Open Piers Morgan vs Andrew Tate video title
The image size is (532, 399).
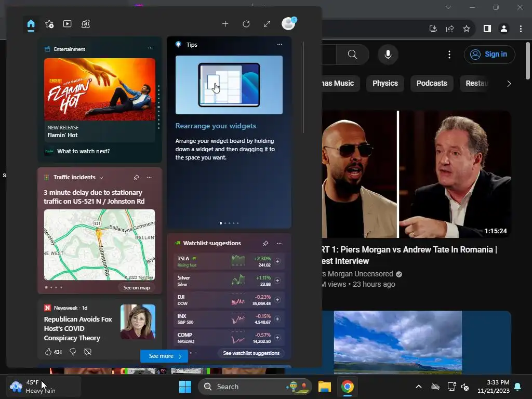(x=409, y=255)
